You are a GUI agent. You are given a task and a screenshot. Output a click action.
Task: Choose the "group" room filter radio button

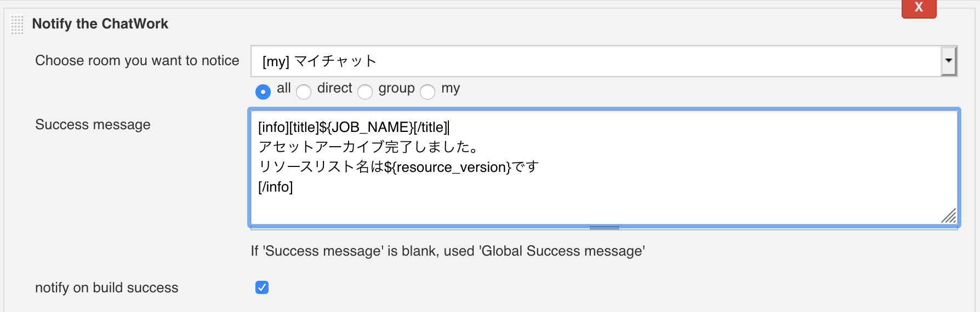point(365,92)
